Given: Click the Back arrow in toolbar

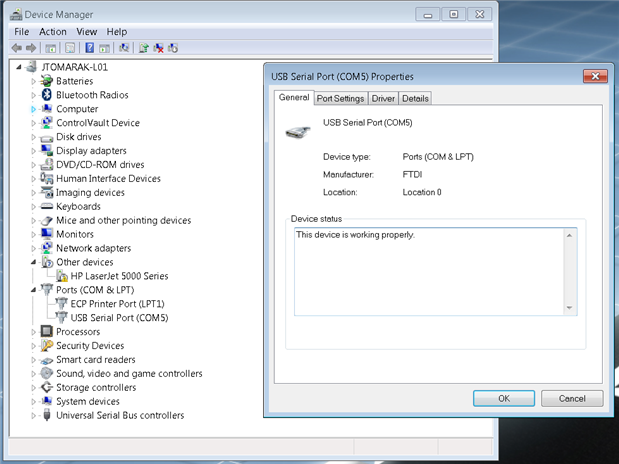Looking at the screenshot, I should click(x=17, y=48).
